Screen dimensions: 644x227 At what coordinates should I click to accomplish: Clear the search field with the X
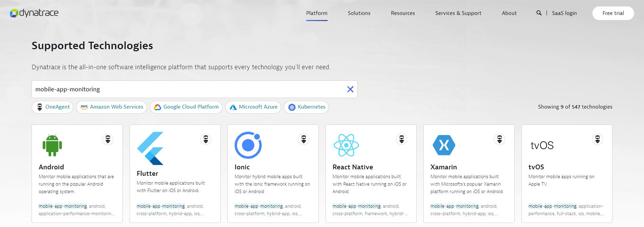click(350, 89)
